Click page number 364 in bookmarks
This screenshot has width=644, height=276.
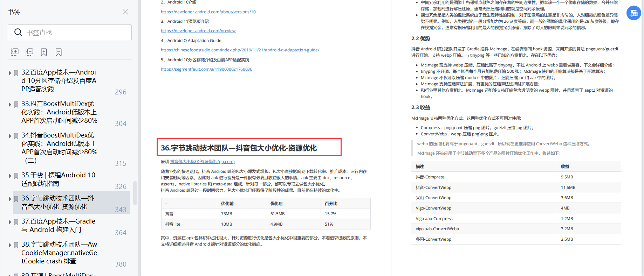[121, 233]
